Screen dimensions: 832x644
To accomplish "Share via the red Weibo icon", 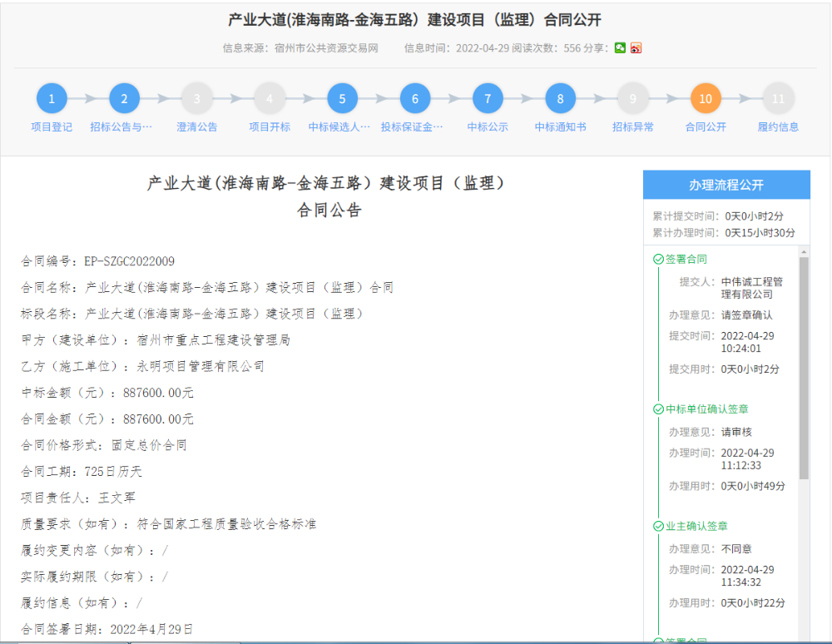I will (636, 47).
